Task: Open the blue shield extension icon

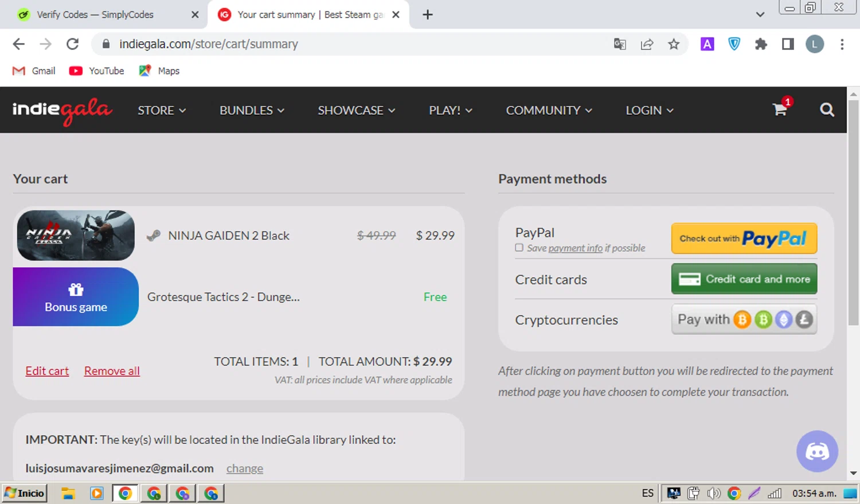Action: [734, 44]
